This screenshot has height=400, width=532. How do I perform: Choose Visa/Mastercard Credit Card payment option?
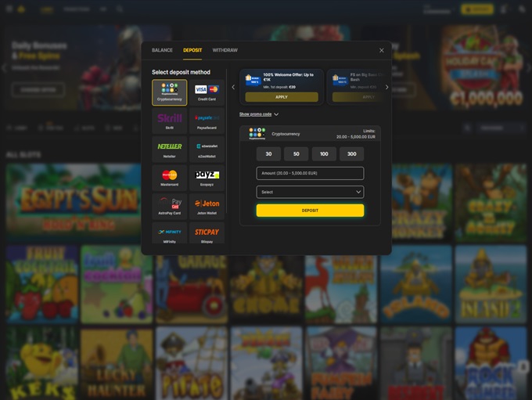pyautogui.click(x=207, y=92)
